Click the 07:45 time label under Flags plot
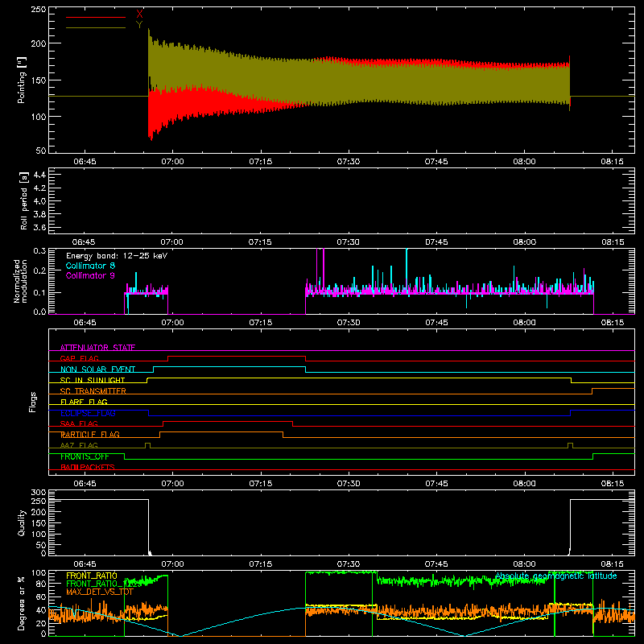The height and width of the screenshot is (644, 644). coord(436,484)
